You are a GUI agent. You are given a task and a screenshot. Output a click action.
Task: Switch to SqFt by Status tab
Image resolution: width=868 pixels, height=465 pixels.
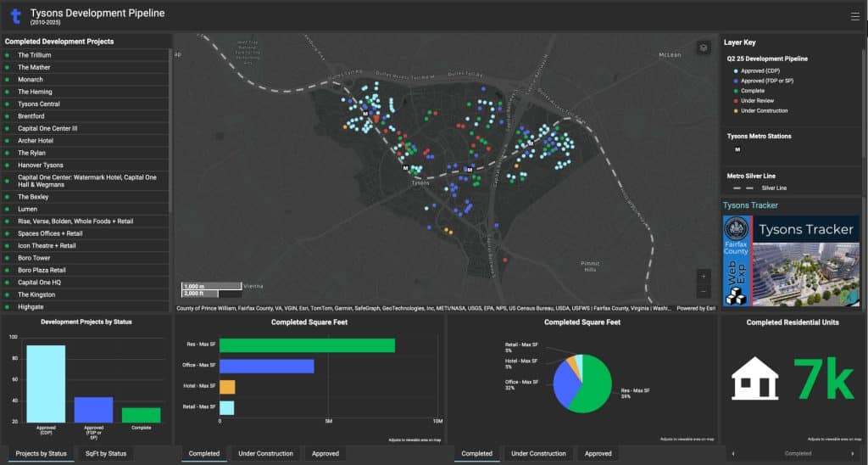[106, 453]
